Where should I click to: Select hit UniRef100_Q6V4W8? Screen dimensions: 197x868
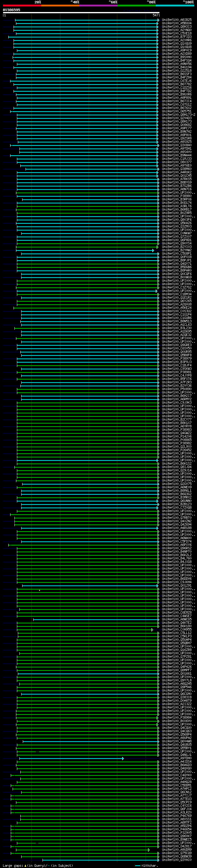176,741
